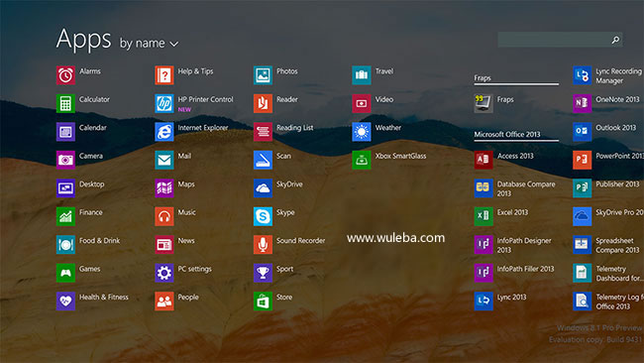Screen dimensions: 644x363
Task: Open the Games app icon
Action: point(65,273)
